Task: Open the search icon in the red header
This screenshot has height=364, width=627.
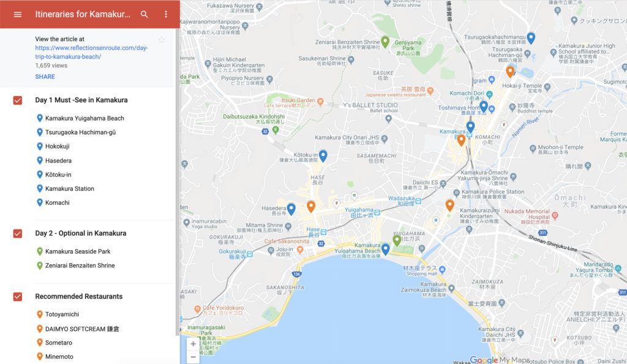Action: 145,13
